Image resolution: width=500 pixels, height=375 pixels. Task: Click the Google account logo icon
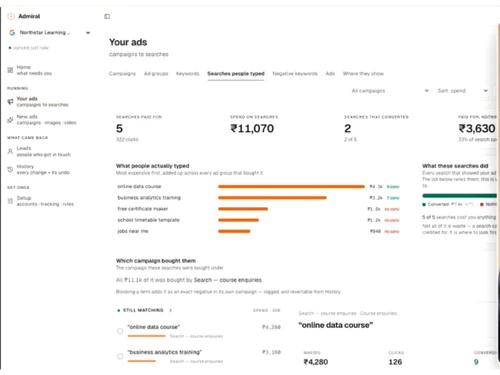point(12,32)
